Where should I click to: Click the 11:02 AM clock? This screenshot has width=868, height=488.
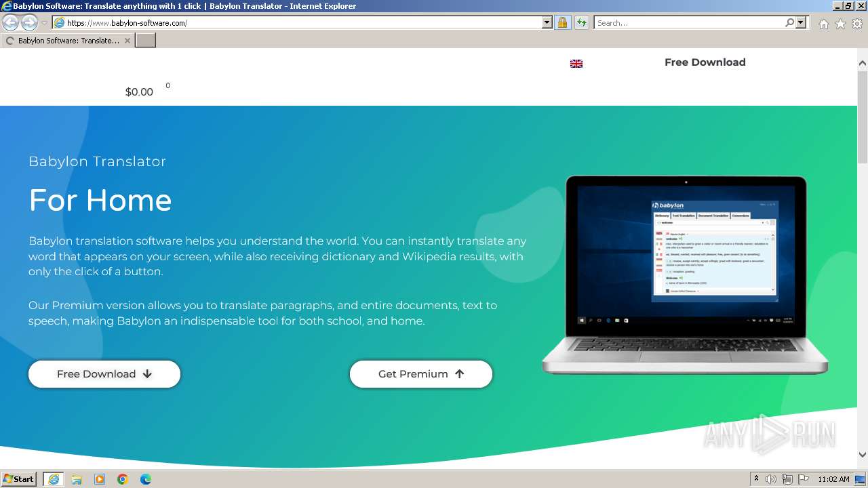[x=833, y=479]
